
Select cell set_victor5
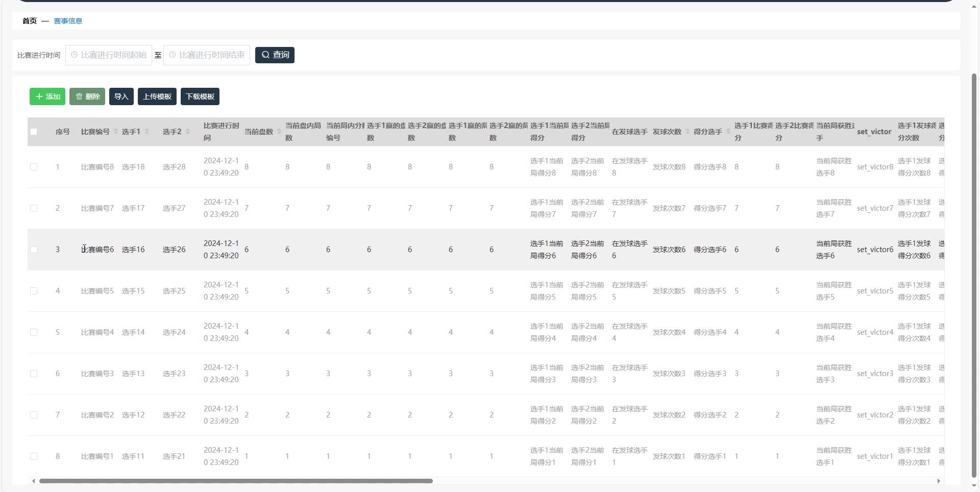point(875,291)
